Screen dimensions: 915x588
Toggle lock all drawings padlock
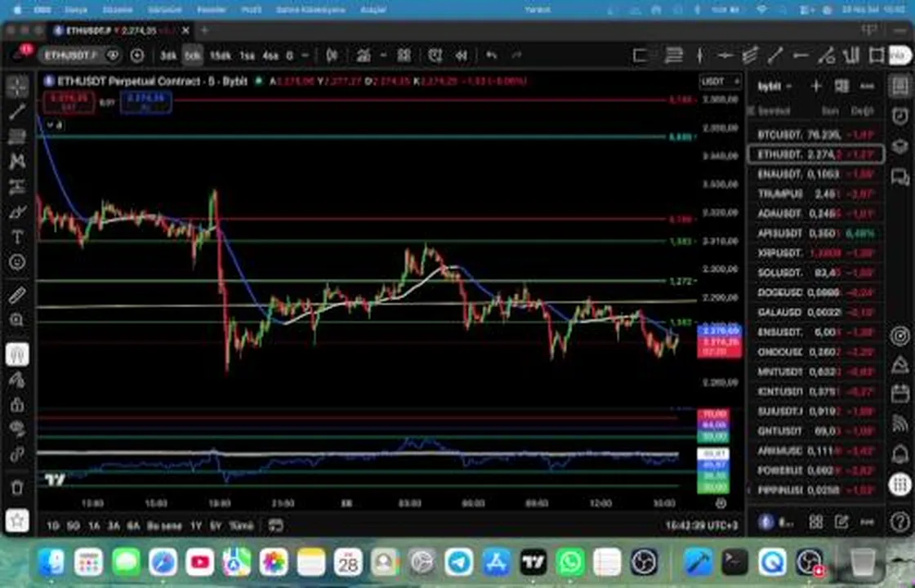click(17, 404)
